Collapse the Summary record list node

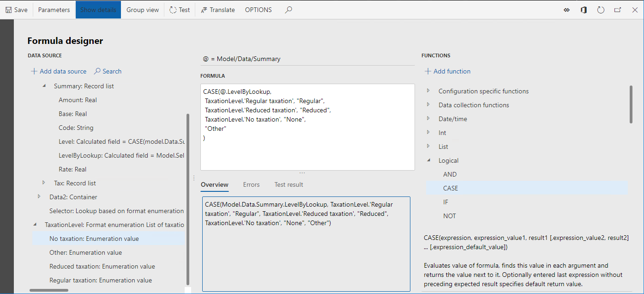click(x=44, y=86)
